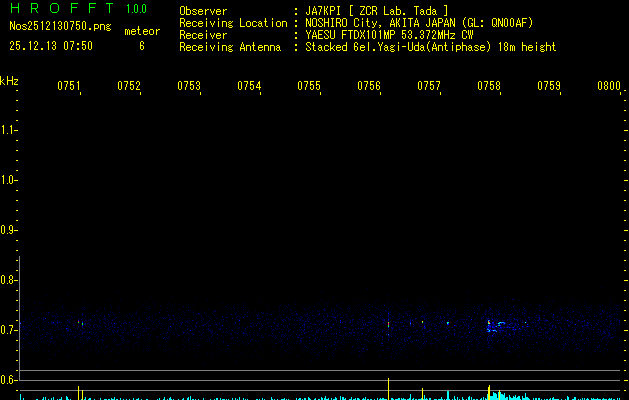Click the 0751 time marker
The height and width of the screenshot is (400, 629).
point(69,87)
